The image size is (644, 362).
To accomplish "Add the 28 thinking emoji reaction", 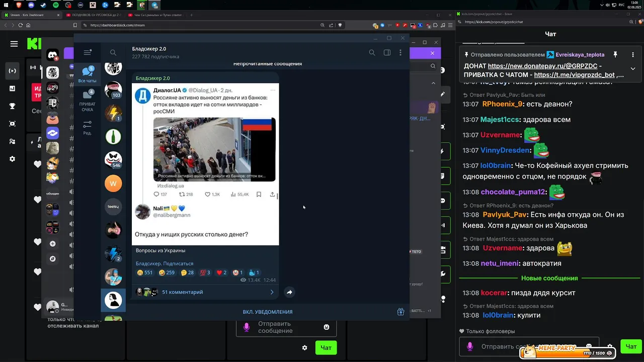I will pyautogui.click(x=187, y=273).
